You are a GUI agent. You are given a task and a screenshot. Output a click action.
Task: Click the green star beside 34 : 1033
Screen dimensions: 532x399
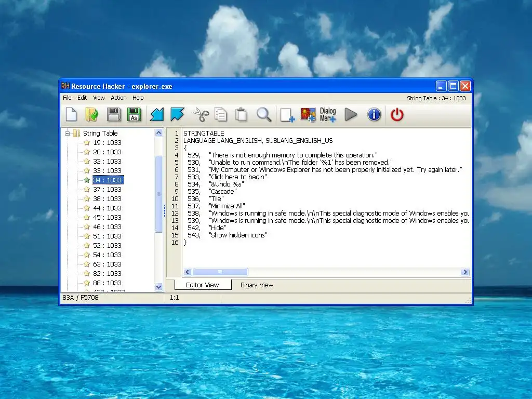point(87,180)
